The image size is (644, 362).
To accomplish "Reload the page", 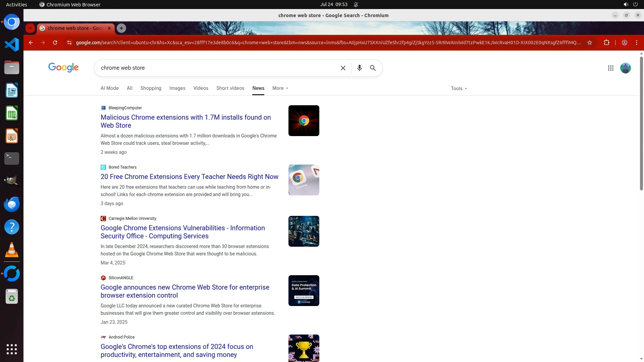I will pos(55,43).
